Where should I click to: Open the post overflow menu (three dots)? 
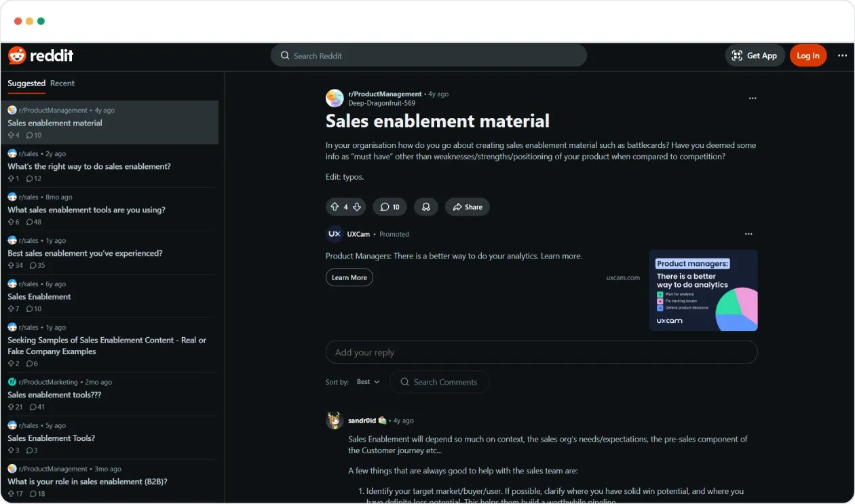(x=753, y=98)
